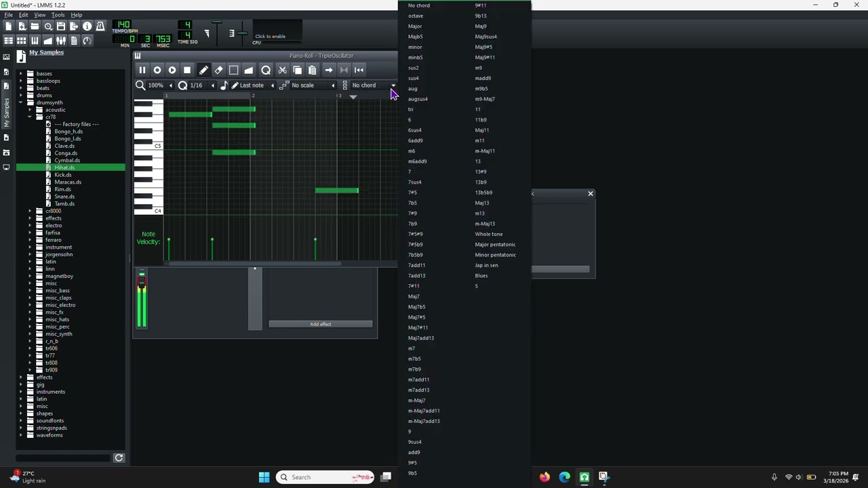Click Windows Start button on taskbar
Viewport: 868px width, 488px height.
(x=264, y=477)
